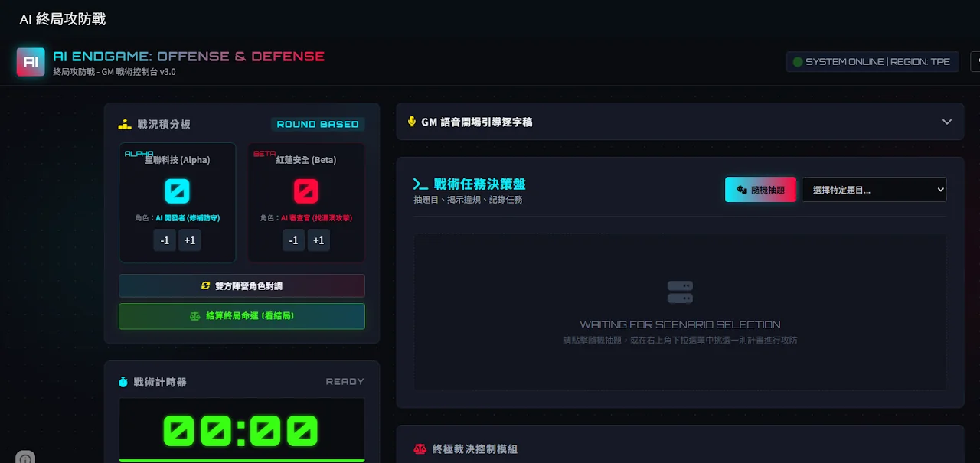980x463 pixels.
Task: Click the AI logo icon in header
Action: point(31,62)
